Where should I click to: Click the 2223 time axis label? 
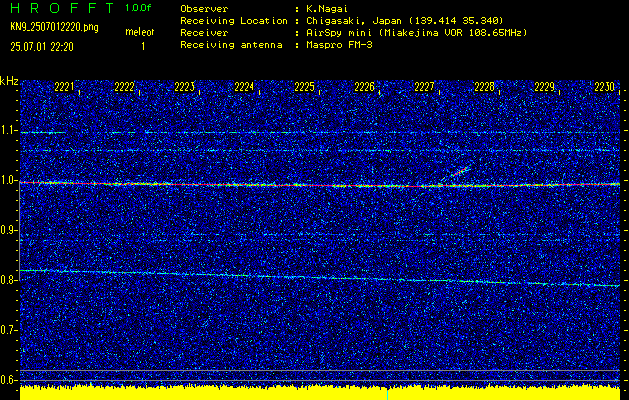click(185, 87)
